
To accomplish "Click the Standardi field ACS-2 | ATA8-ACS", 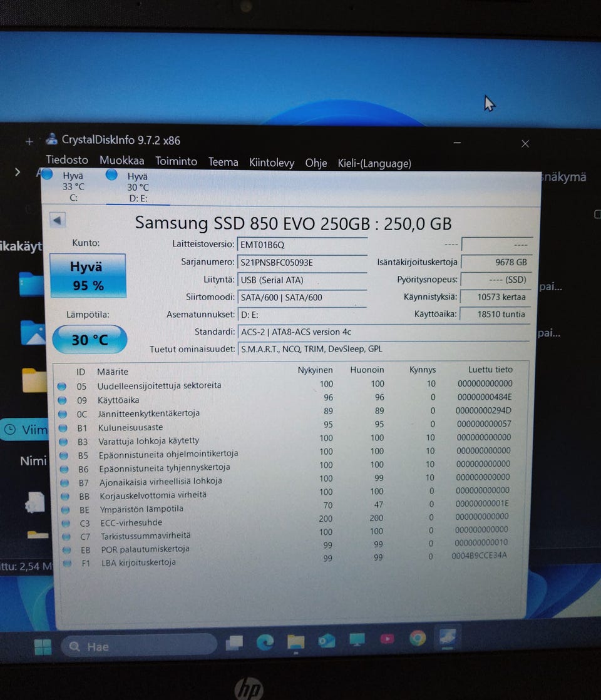I will 384,332.
